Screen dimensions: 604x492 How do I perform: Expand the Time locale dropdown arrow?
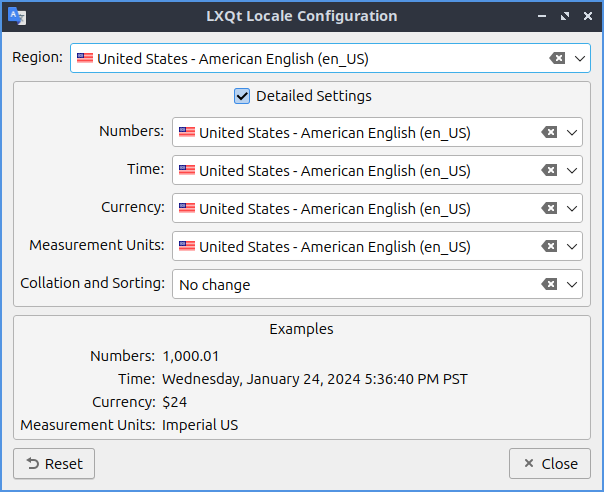pos(572,171)
